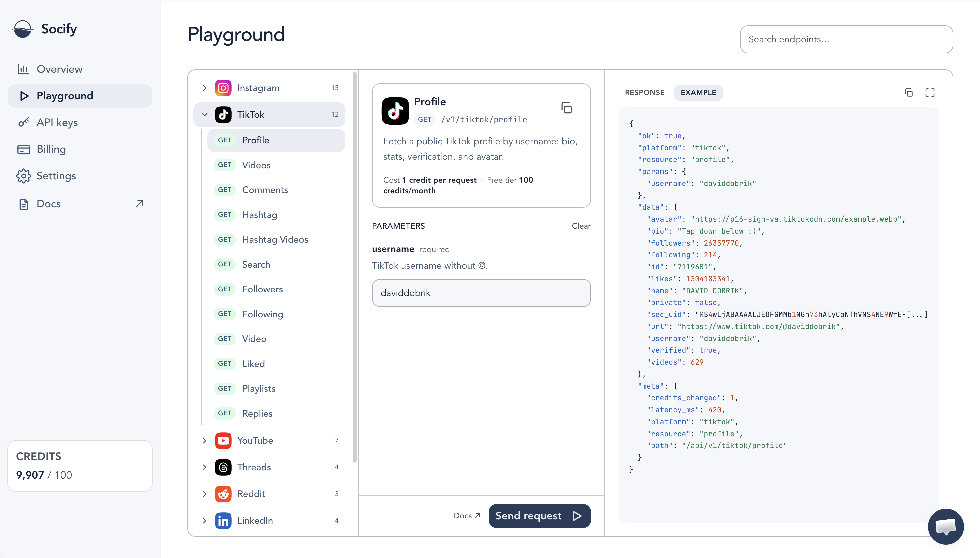This screenshot has width=980, height=558.
Task: Select the Playlists endpoint
Action: click(276, 388)
